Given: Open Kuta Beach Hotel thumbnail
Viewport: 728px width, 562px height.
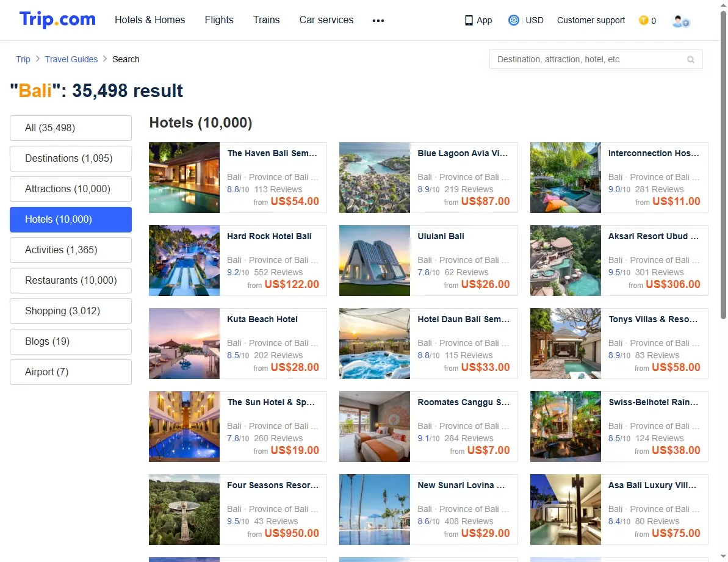Looking at the screenshot, I should click(x=184, y=344).
